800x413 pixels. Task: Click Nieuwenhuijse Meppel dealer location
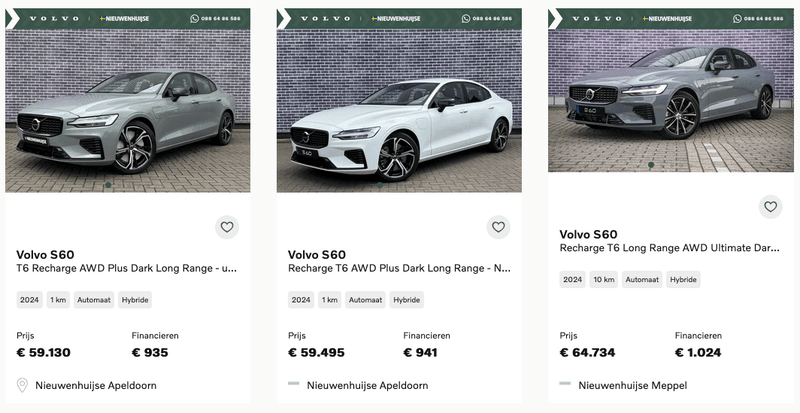(632, 385)
